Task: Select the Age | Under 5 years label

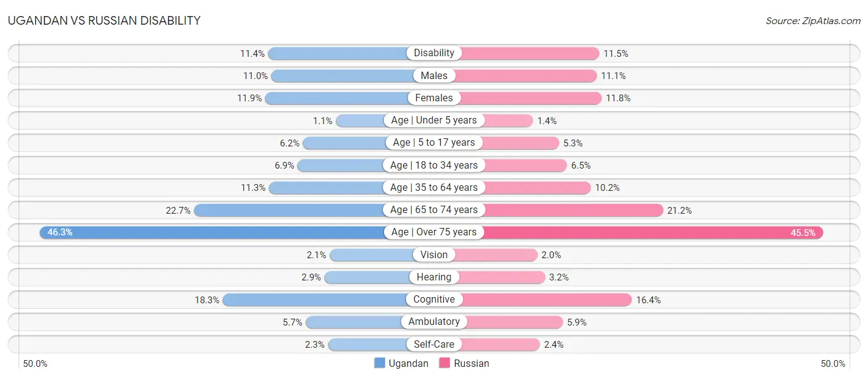Action: [x=434, y=120]
